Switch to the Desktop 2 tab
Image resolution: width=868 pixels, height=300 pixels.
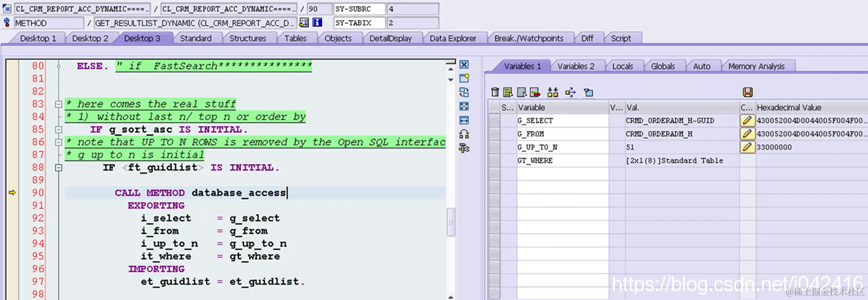[x=90, y=38]
